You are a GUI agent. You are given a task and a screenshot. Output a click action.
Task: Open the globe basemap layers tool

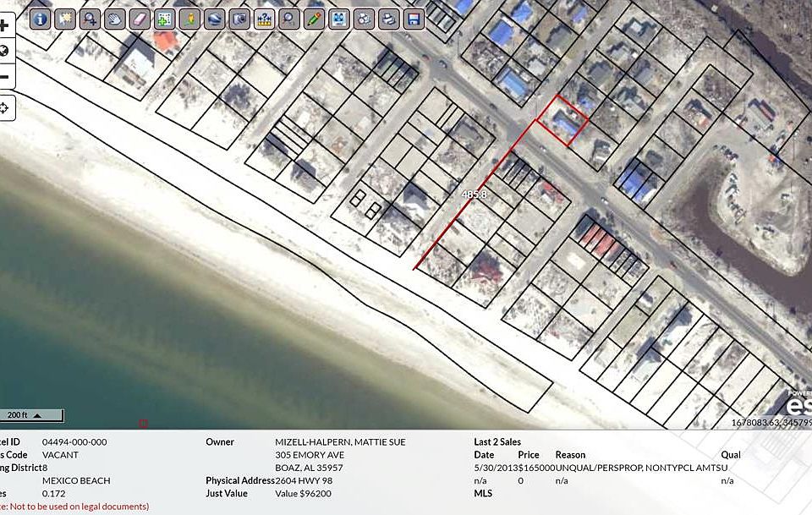point(214,19)
